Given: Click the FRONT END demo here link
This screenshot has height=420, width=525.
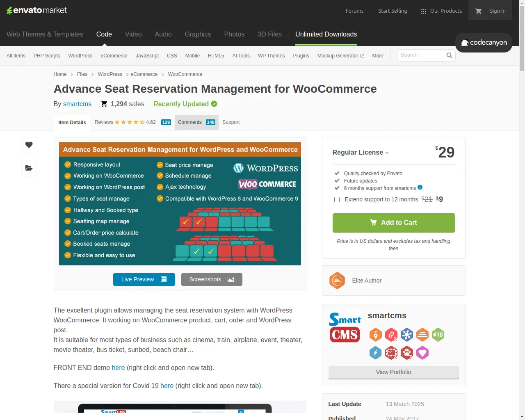Looking at the screenshot, I should pos(118,368).
